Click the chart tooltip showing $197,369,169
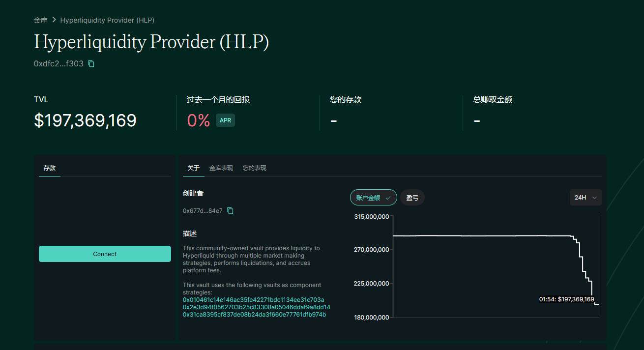This screenshot has height=350, width=644. [566, 299]
